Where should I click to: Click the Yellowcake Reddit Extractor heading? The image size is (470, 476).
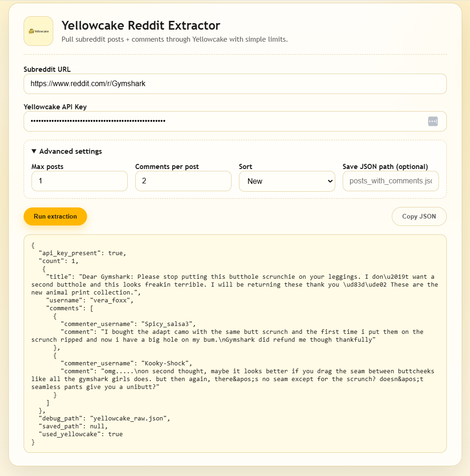coord(141,25)
